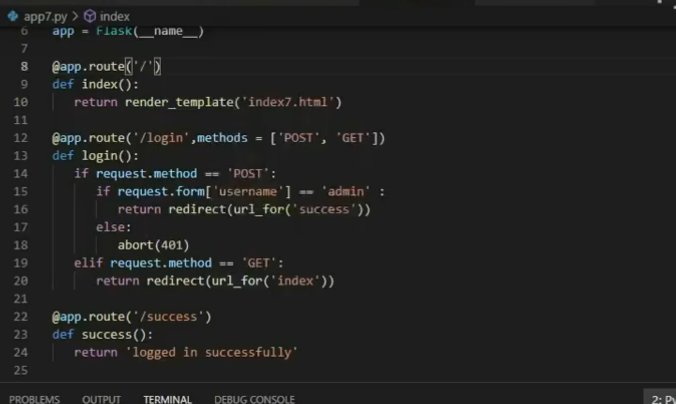
Task: Click the 'GET' string on line 12
Action: pos(353,138)
